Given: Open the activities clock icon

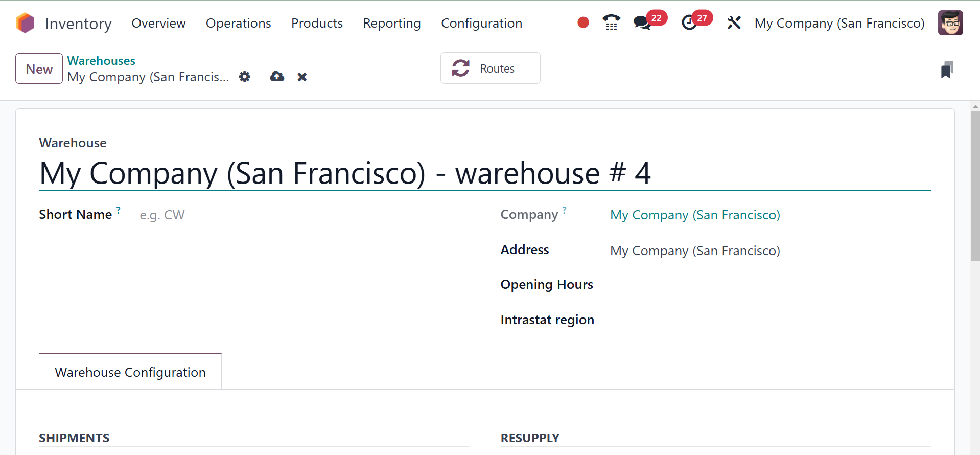Looking at the screenshot, I should coord(689,23).
